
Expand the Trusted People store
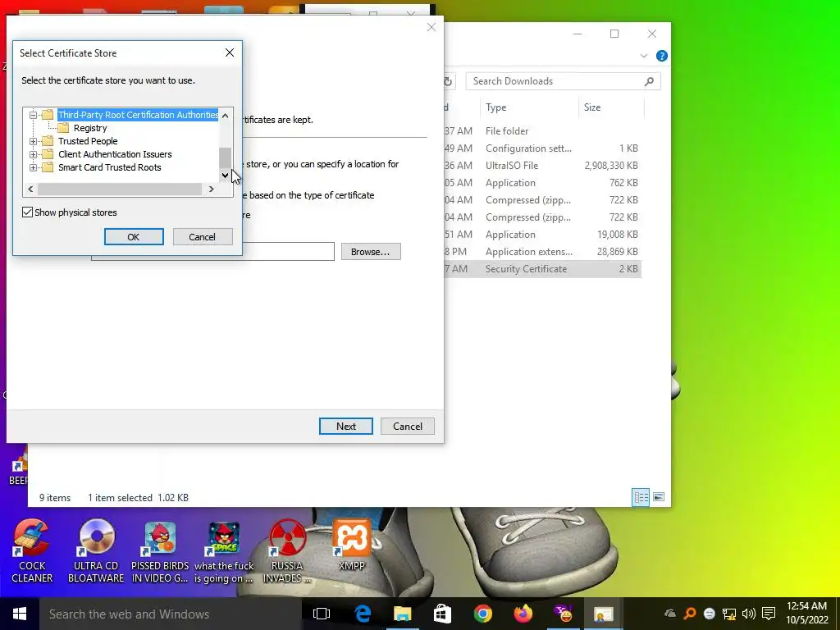pyautogui.click(x=33, y=141)
